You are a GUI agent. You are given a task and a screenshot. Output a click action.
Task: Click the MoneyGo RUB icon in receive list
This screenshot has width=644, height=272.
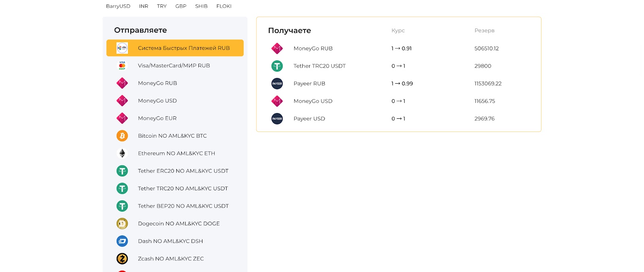coord(277,48)
